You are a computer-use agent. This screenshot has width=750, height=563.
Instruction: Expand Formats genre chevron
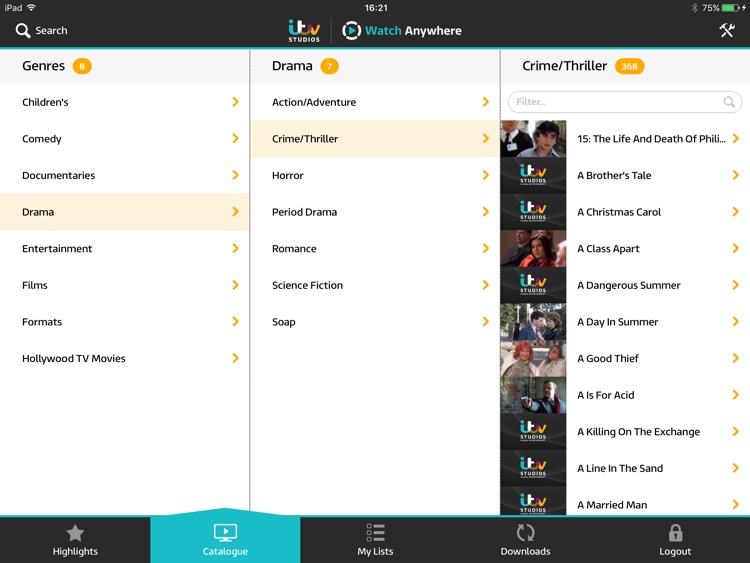tap(235, 321)
